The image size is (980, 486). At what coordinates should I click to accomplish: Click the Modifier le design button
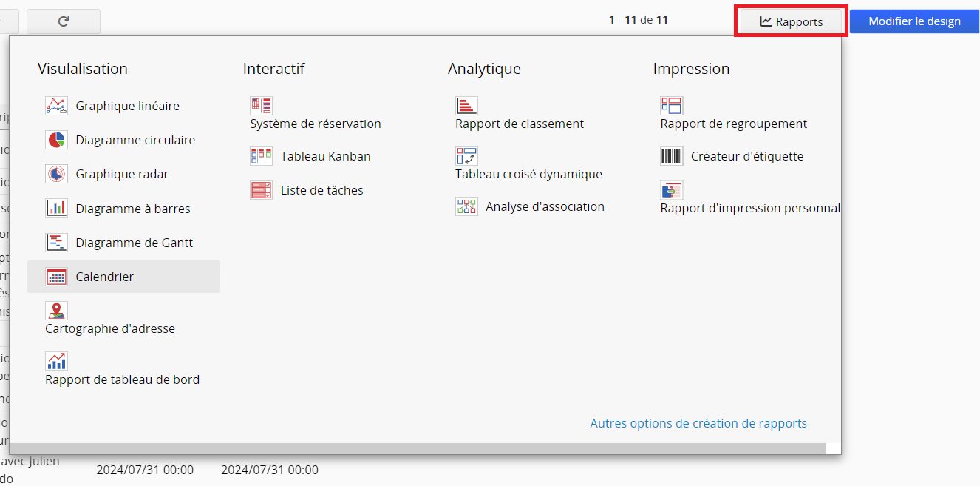click(914, 21)
